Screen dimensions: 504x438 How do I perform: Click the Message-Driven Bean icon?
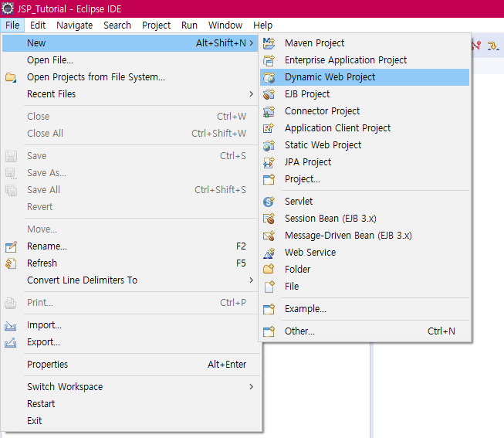(269, 236)
